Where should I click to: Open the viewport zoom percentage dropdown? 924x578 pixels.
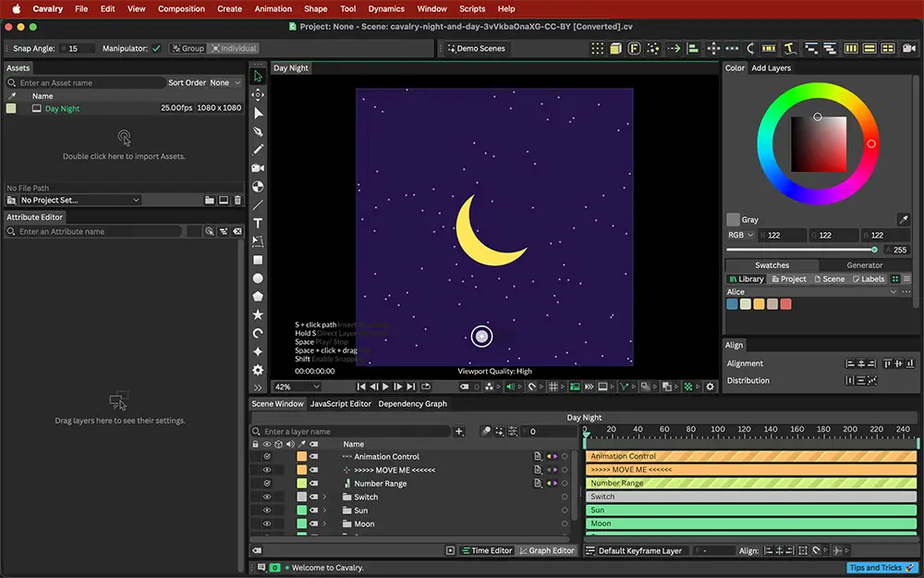[x=297, y=387]
